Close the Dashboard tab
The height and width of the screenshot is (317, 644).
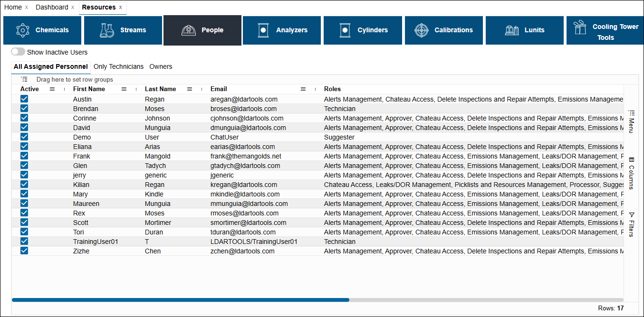point(73,8)
